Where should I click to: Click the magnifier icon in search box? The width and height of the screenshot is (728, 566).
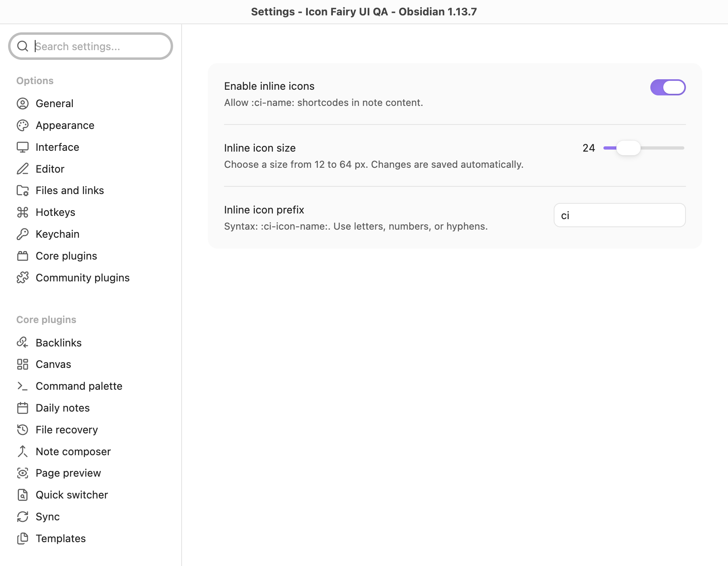click(x=23, y=46)
